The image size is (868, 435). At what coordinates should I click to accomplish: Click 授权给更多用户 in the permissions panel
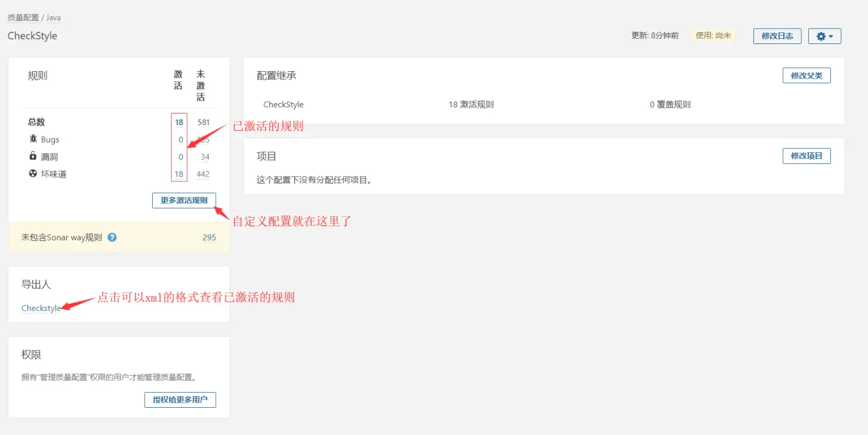pyautogui.click(x=180, y=400)
